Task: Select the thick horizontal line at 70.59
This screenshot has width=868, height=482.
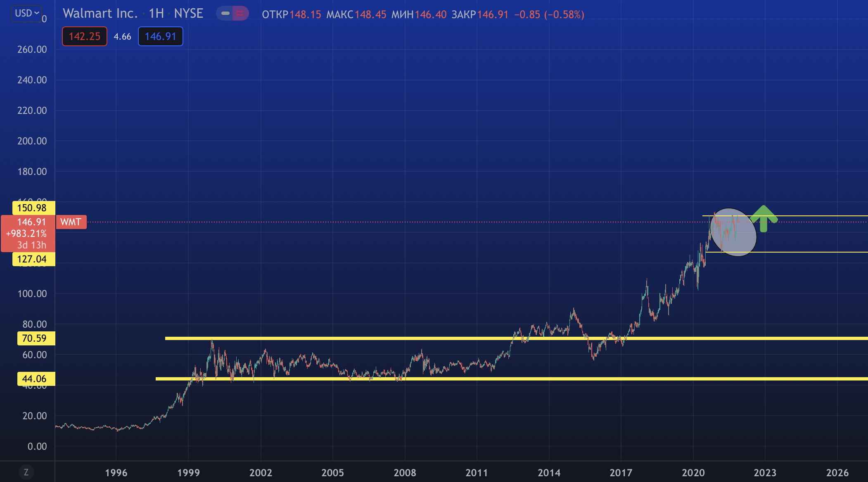Action: pyautogui.click(x=516, y=338)
